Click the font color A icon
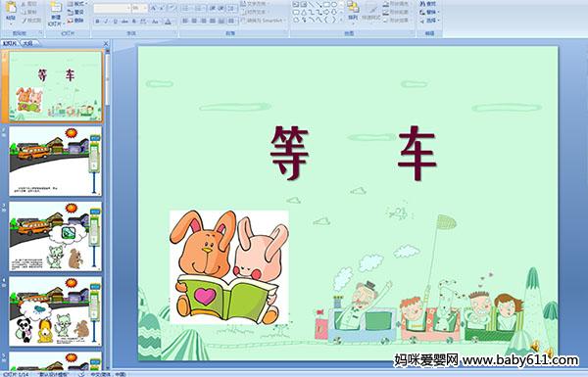The image size is (588, 377). coord(168,22)
